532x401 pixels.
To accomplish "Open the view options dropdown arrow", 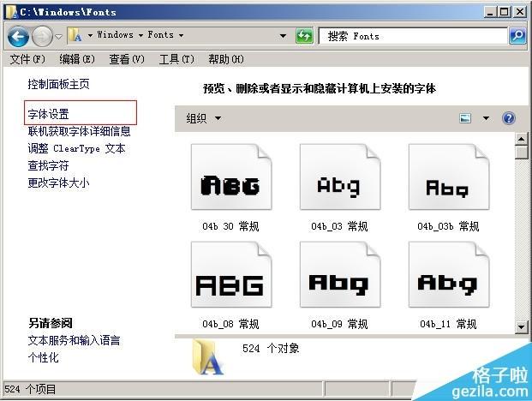I will [x=487, y=118].
